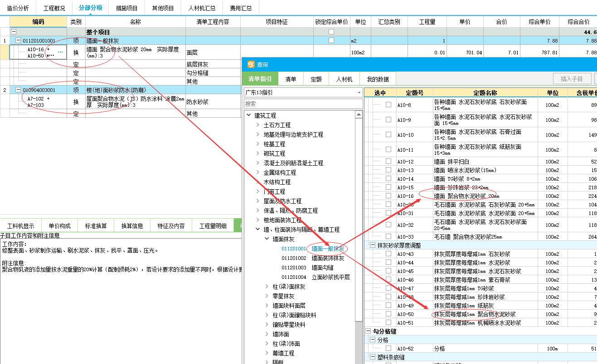
Task: Open the ellipsis button beside A10-16 code
Action: point(60,52)
